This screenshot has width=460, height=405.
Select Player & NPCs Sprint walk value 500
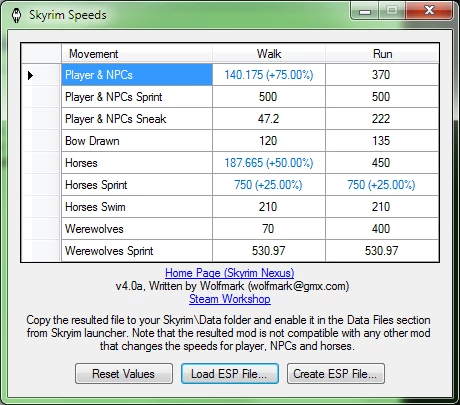tap(269, 97)
